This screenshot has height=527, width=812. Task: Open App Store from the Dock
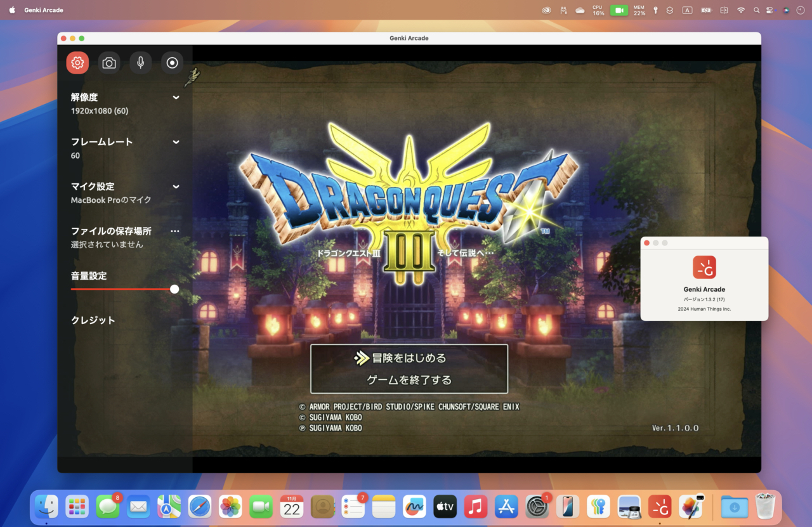506,506
